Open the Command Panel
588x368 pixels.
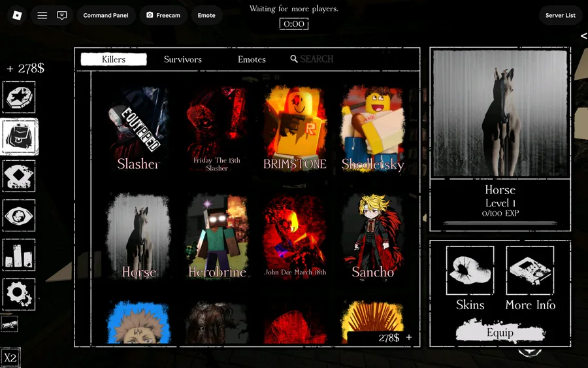[106, 16]
